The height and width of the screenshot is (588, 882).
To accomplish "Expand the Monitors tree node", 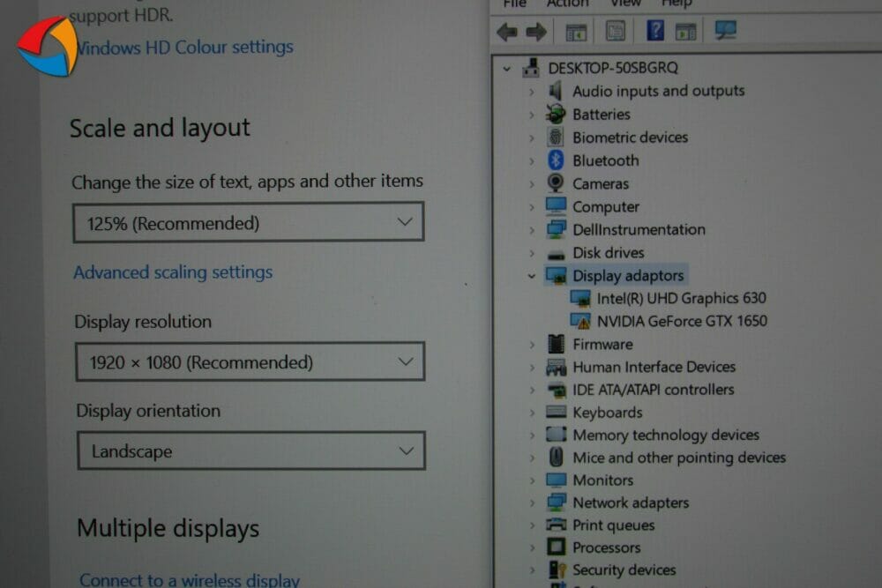I will [532, 480].
